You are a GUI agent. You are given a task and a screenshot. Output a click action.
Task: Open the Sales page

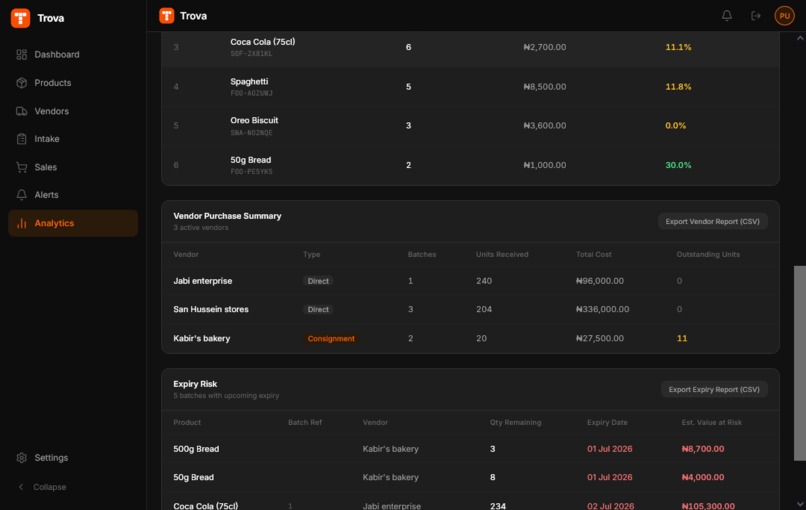click(x=73, y=167)
